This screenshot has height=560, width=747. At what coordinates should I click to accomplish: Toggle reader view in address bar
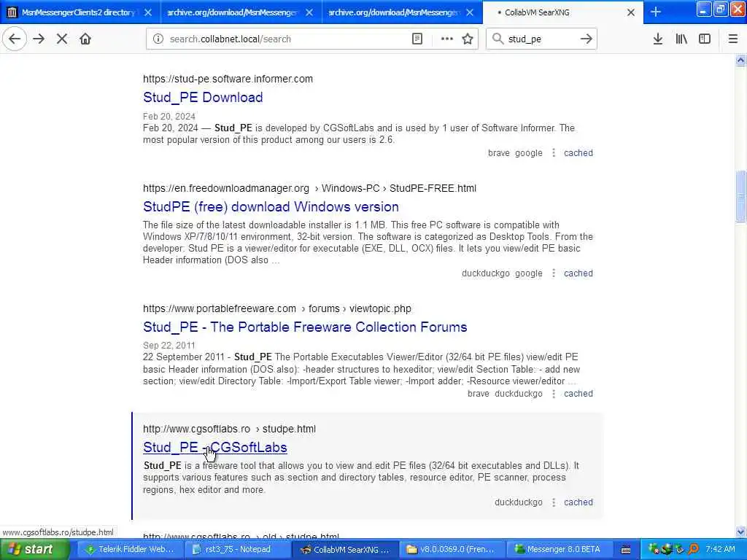[x=417, y=39]
